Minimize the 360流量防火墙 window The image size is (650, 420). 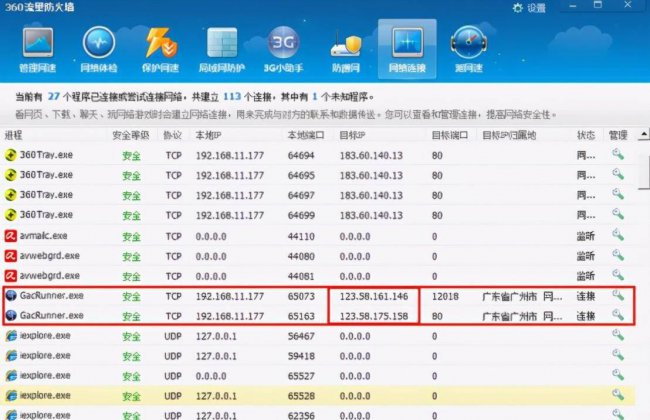[x=573, y=6]
